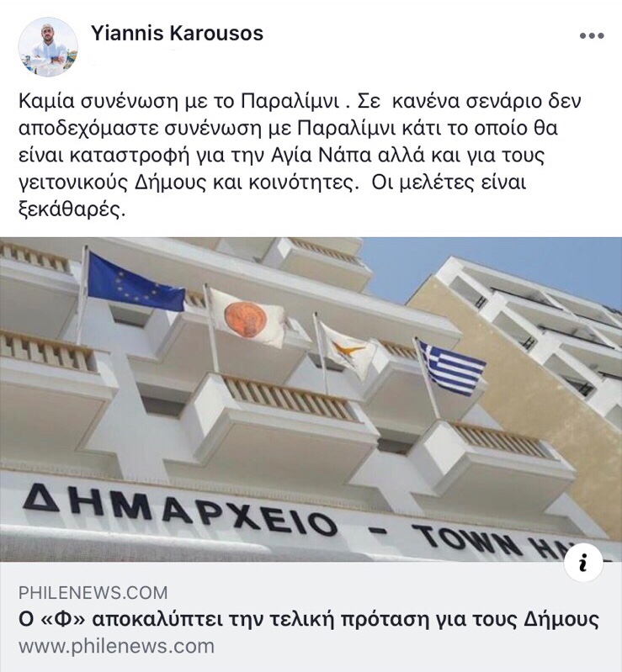Click the phrase 'Οι μελέτες είναι'
The image size is (622, 672).
click(x=449, y=183)
